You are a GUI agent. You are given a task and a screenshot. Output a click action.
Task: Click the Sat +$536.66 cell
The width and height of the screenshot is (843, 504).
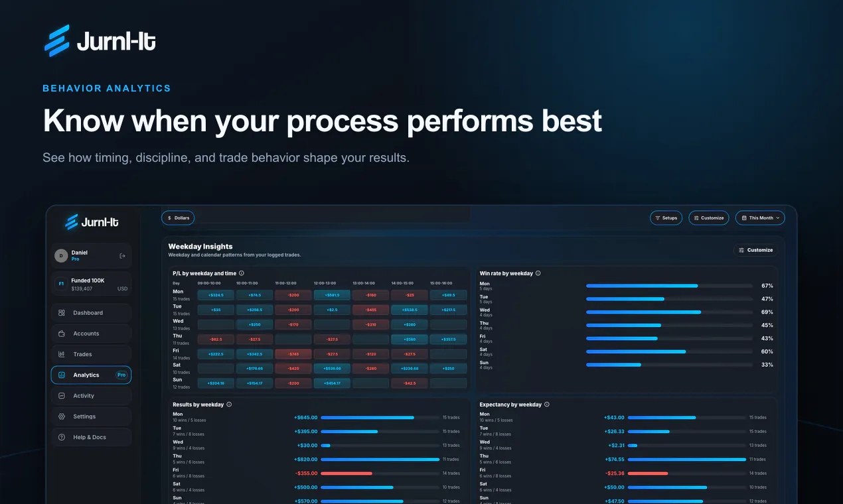click(332, 369)
